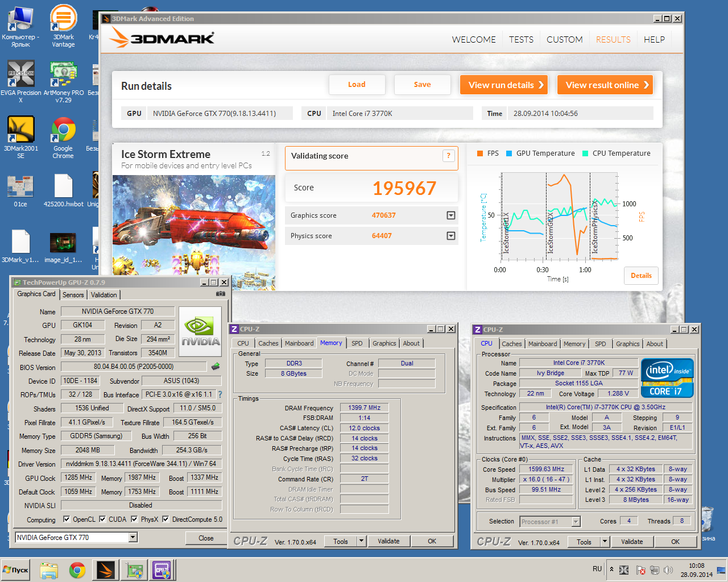The width and height of the screenshot is (728, 582).
Task: Click the orange FPS legend swatch
Action: pos(480,153)
